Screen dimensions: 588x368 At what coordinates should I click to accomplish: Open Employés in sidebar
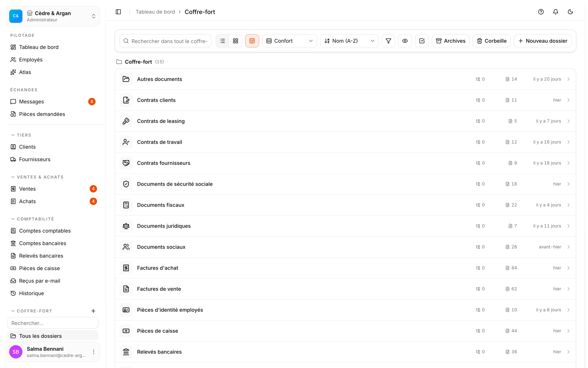pyautogui.click(x=53, y=60)
